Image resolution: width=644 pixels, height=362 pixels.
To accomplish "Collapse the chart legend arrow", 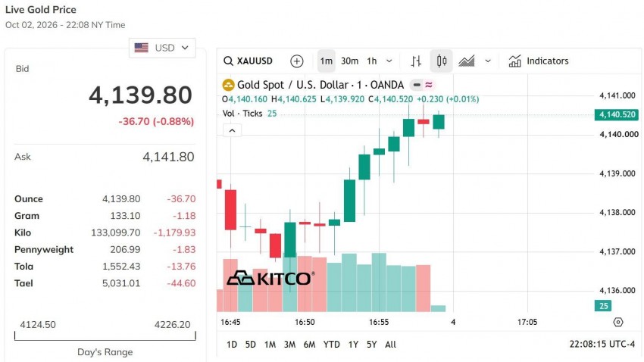I will click(x=232, y=130).
